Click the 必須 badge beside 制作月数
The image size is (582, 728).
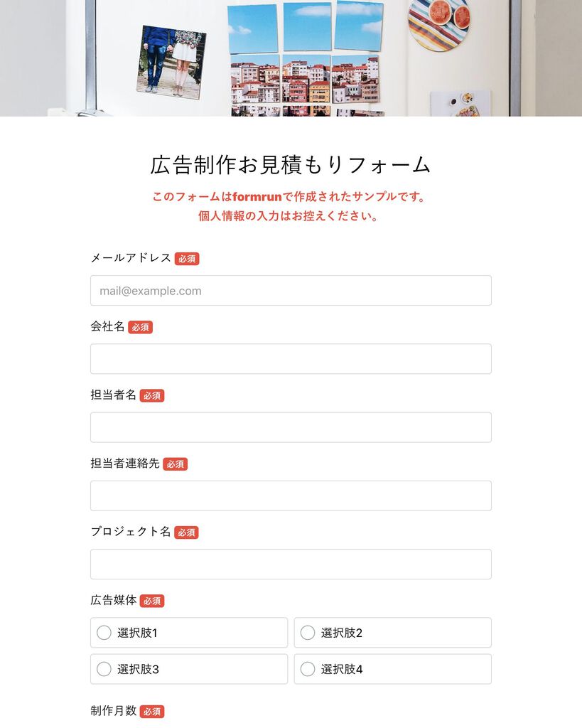tap(152, 711)
